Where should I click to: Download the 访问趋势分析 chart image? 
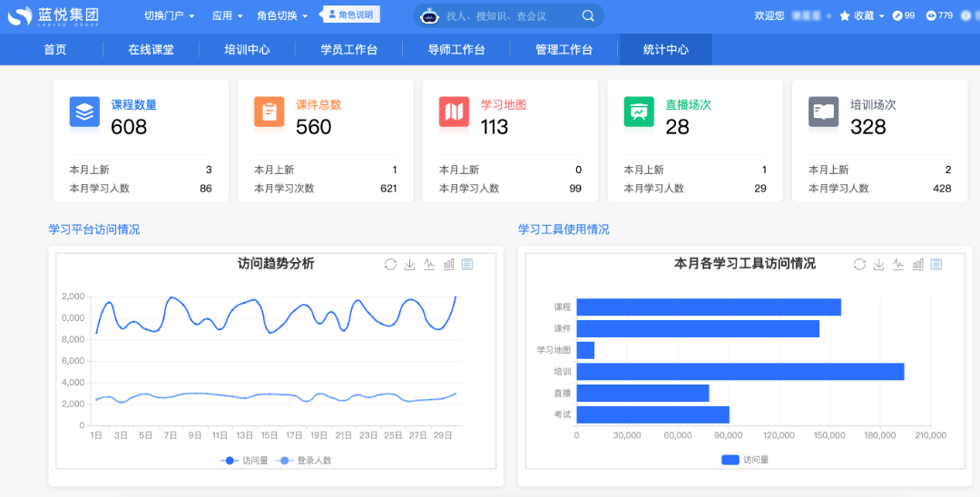tap(410, 264)
